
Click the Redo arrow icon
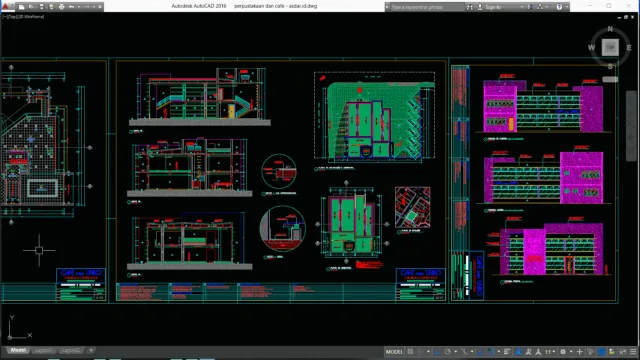click(x=87, y=7)
